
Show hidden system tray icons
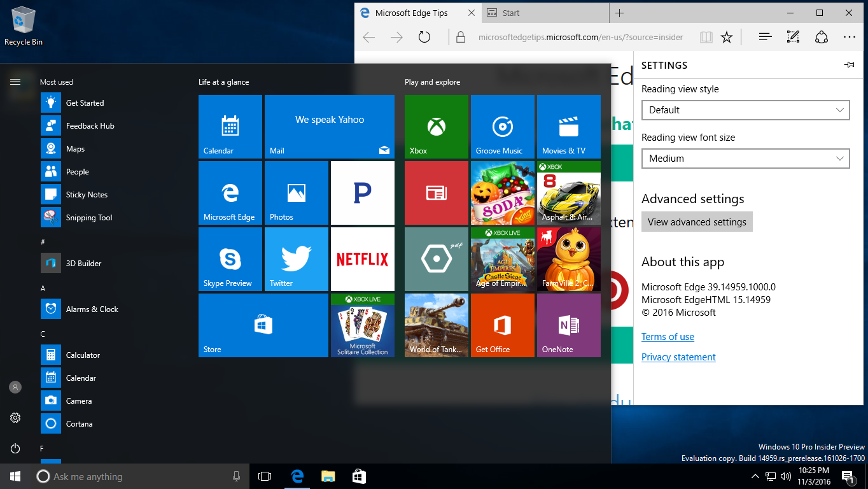coord(755,476)
